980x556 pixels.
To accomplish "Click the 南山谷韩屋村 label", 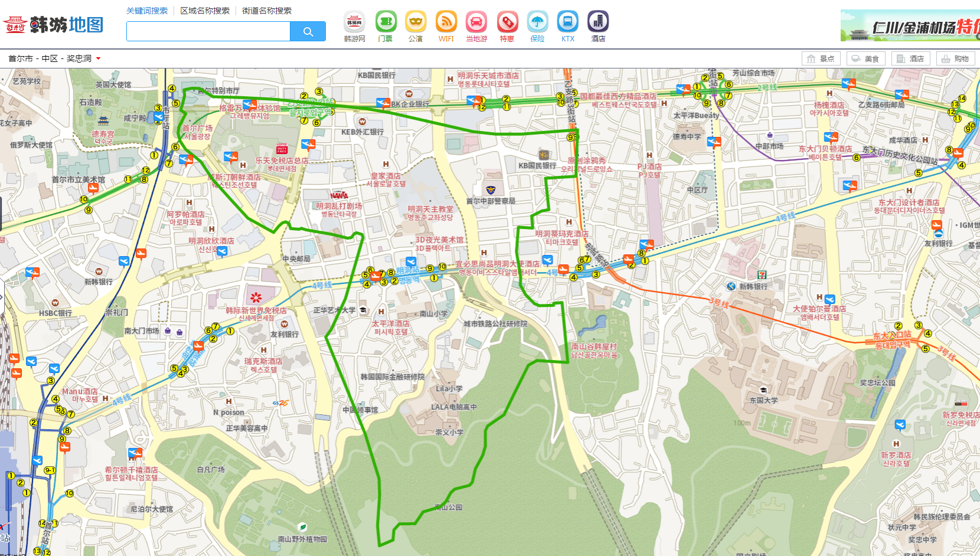I will tap(594, 351).
